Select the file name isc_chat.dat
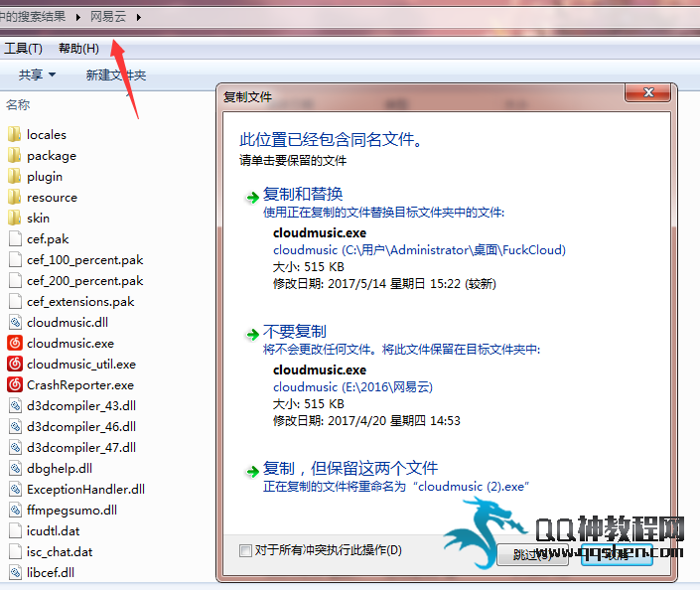 pyautogui.click(x=60, y=551)
